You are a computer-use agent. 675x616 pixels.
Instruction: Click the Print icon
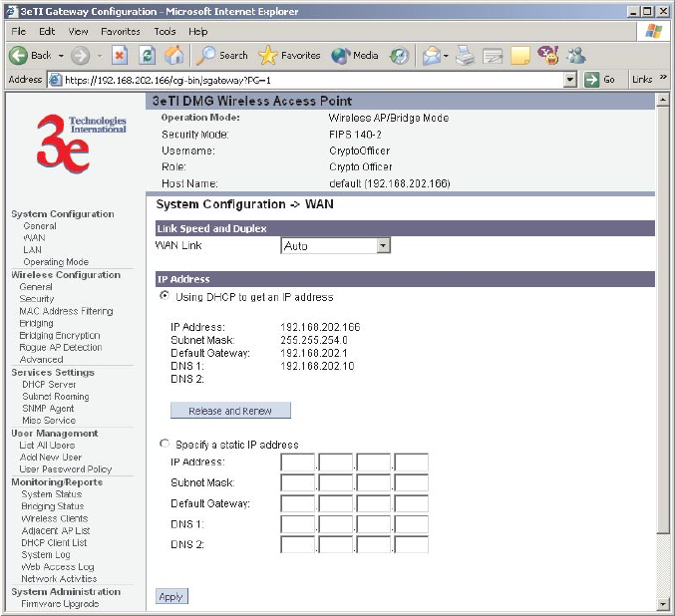pos(465,56)
